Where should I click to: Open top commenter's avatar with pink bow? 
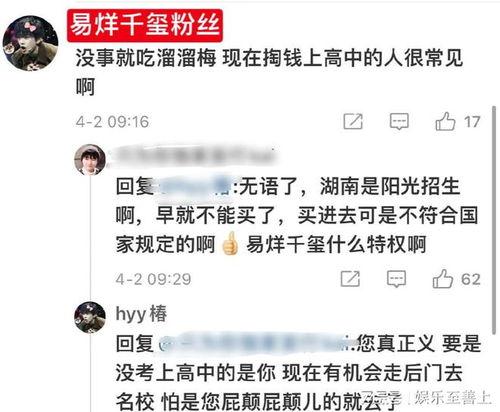pos(30,43)
